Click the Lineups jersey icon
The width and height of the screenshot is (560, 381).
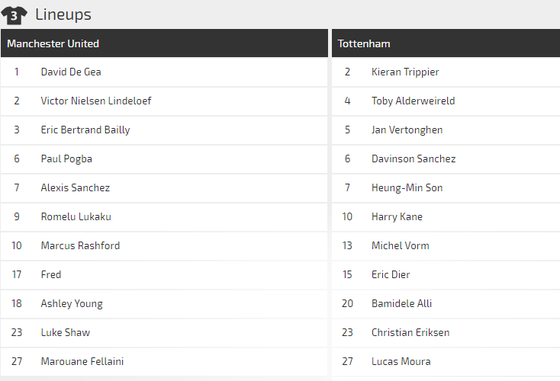point(14,15)
